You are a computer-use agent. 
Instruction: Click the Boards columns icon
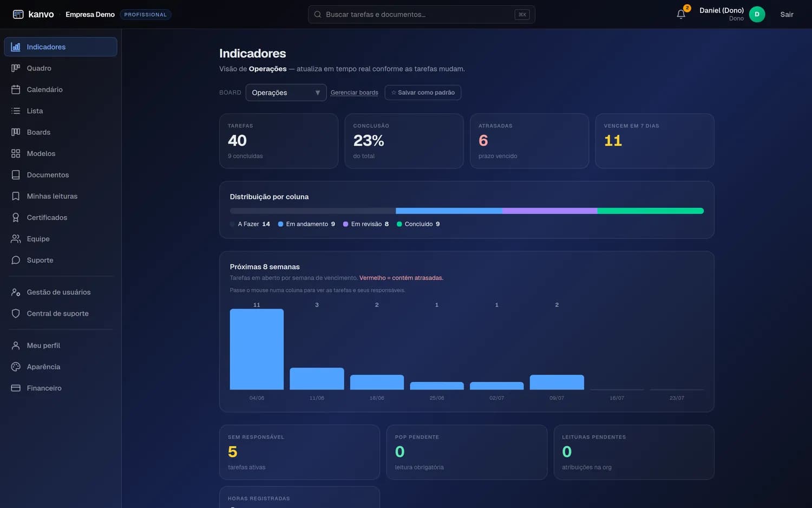pos(16,132)
